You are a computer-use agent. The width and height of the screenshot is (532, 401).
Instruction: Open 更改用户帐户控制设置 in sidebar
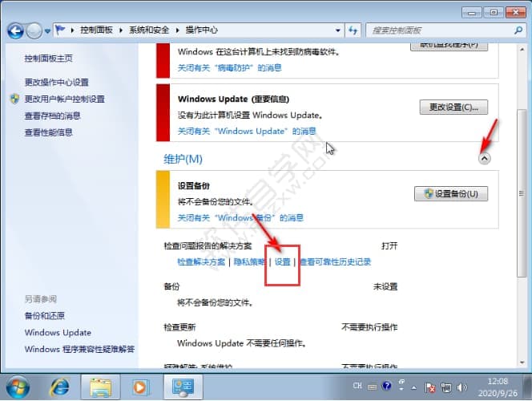tap(64, 99)
